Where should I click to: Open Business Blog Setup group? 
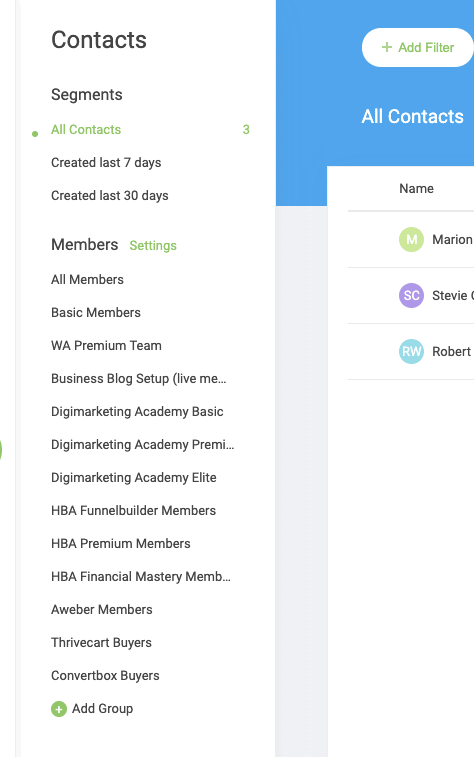[139, 378]
